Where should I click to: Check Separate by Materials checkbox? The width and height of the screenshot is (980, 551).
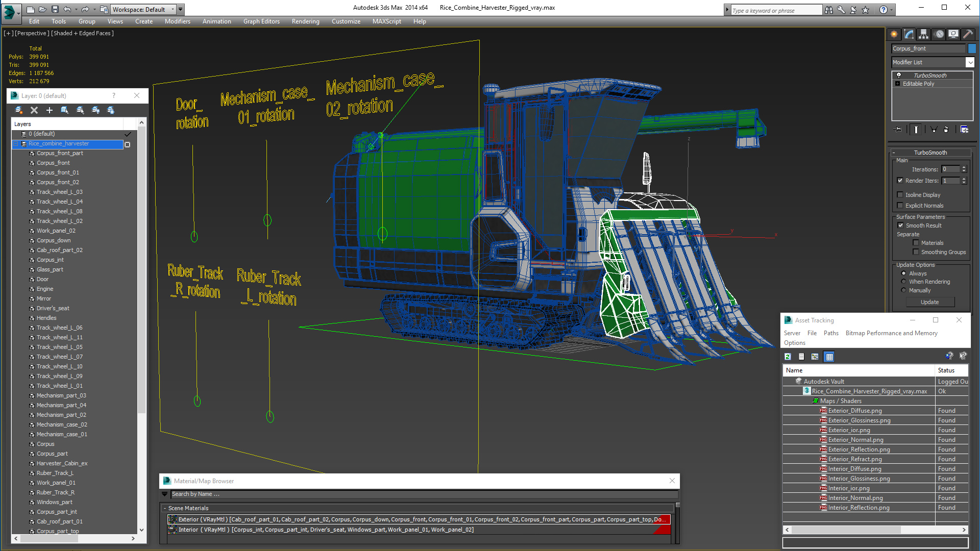pos(916,242)
